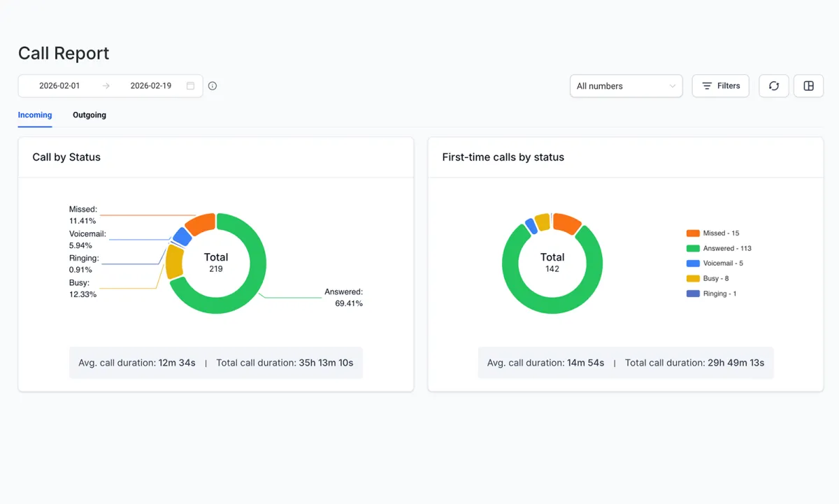Image resolution: width=839 pixels, height=504 pixels.
Task: Click orange Missed segment in First-time calls chart
Action: click(566, 224)
